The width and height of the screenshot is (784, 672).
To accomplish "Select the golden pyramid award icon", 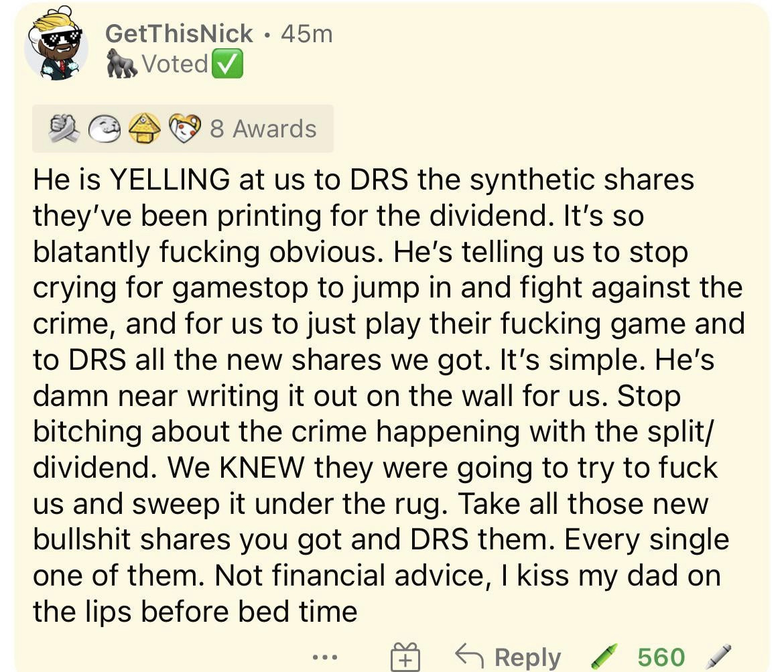I will click(145, 129).
